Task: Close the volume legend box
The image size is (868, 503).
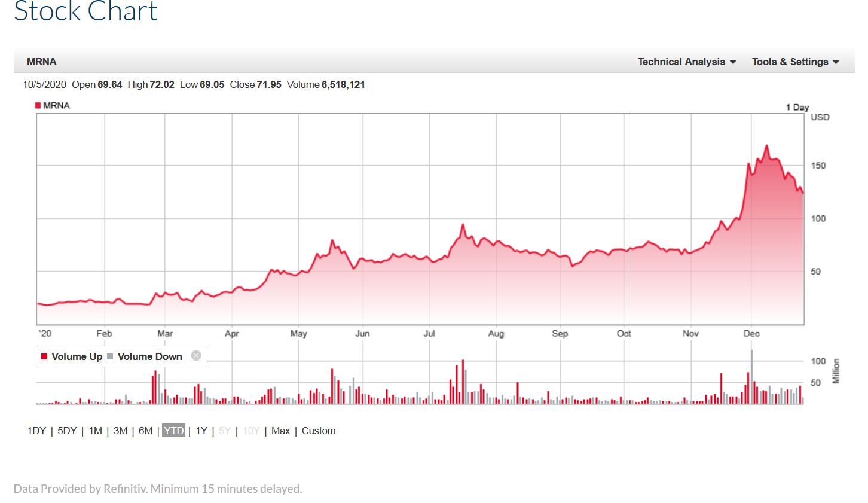Action: pos(196,356)
